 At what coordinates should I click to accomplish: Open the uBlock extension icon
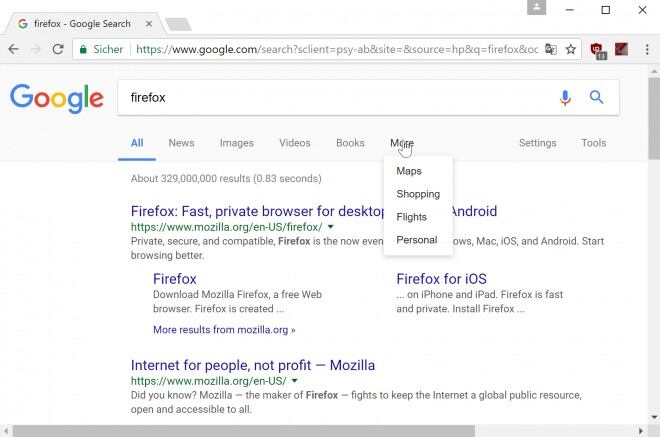[x=597, y=49]
